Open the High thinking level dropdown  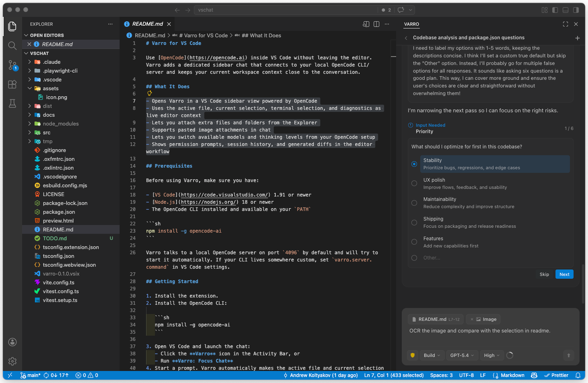492,355
